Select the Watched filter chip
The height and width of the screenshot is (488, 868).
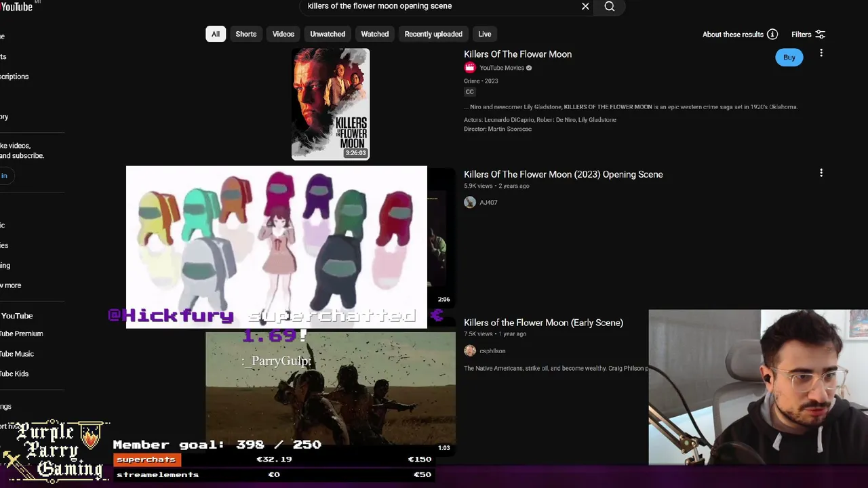tap(375, 34)
